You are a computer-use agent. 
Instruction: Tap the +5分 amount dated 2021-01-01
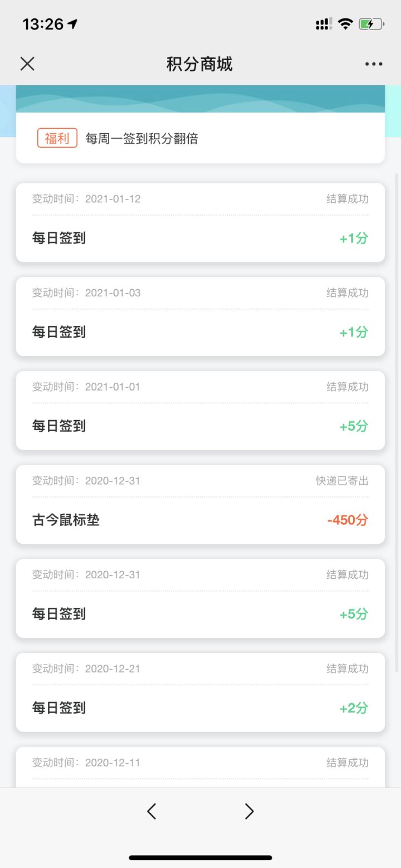pos(354,426)
